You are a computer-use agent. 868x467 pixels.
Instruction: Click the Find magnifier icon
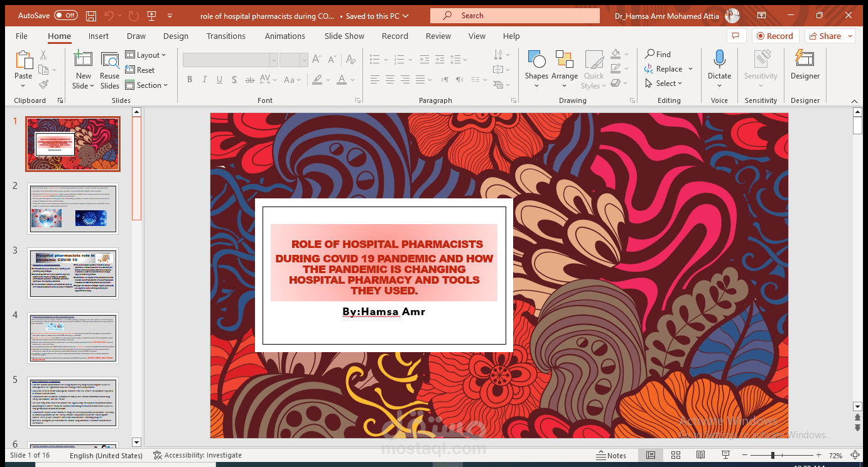click(x=649, y=54)
